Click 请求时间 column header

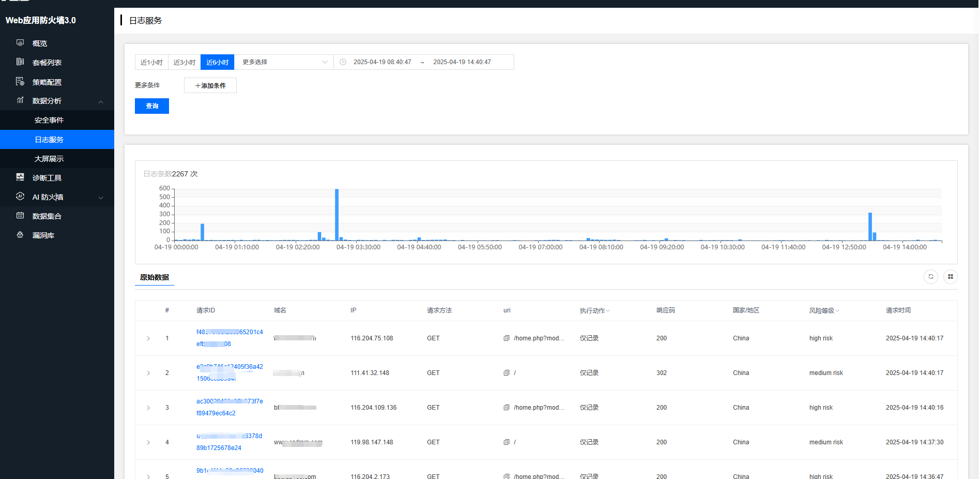click(x=898, y=310)
